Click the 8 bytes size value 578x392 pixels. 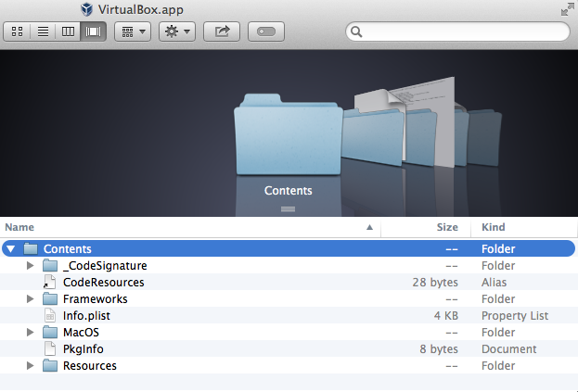click(x=439, y=349)
